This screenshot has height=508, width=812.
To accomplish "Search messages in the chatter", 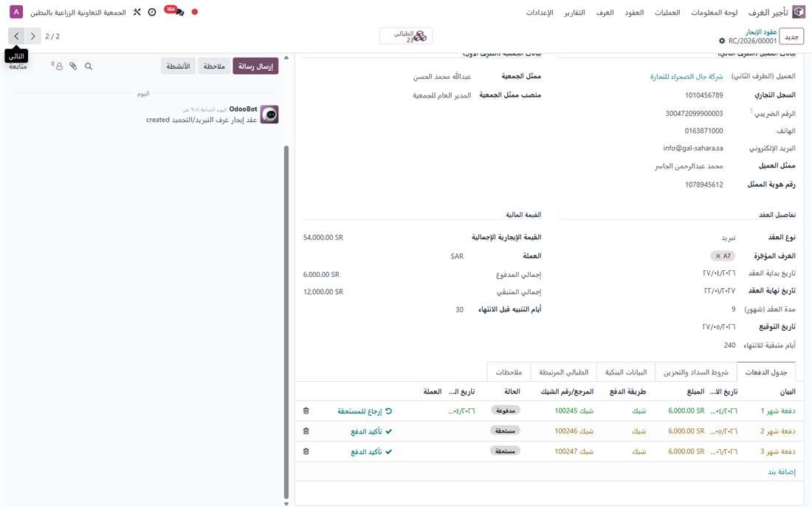I will (x=89, y=66).
